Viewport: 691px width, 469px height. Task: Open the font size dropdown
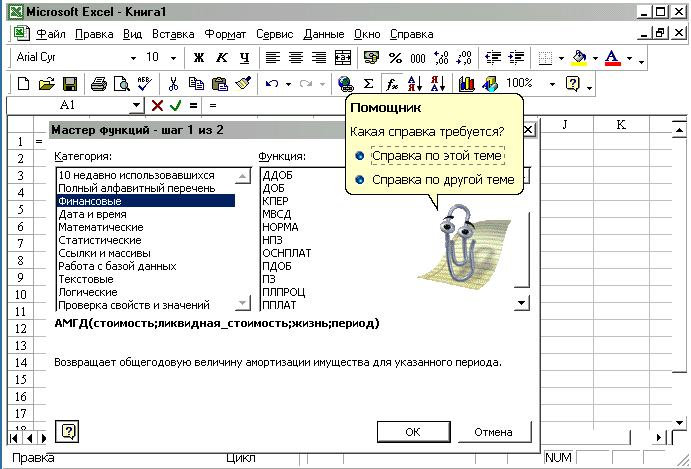pyautogui.click(x=173, y=58)
